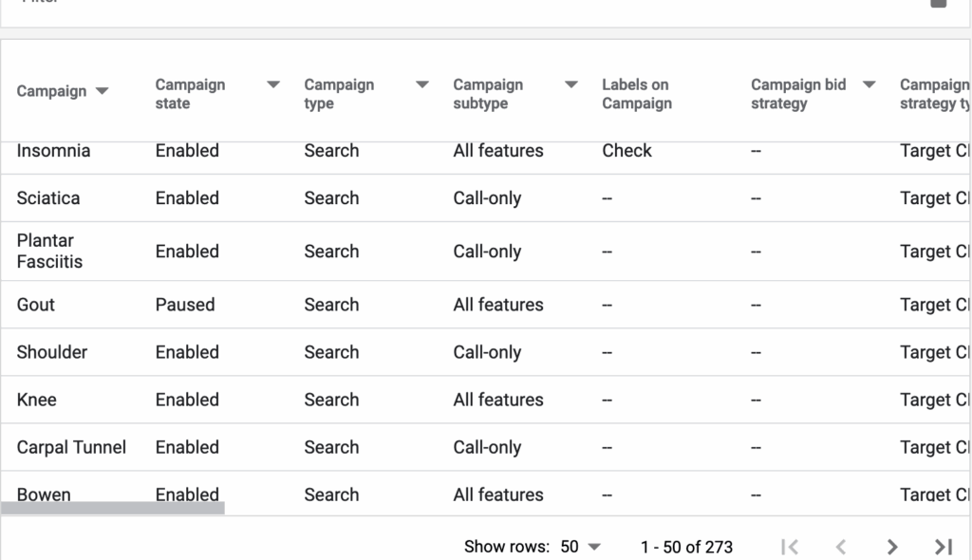Jump to the first page of results
Screen dimensions: 972x560
coord(790,547)
